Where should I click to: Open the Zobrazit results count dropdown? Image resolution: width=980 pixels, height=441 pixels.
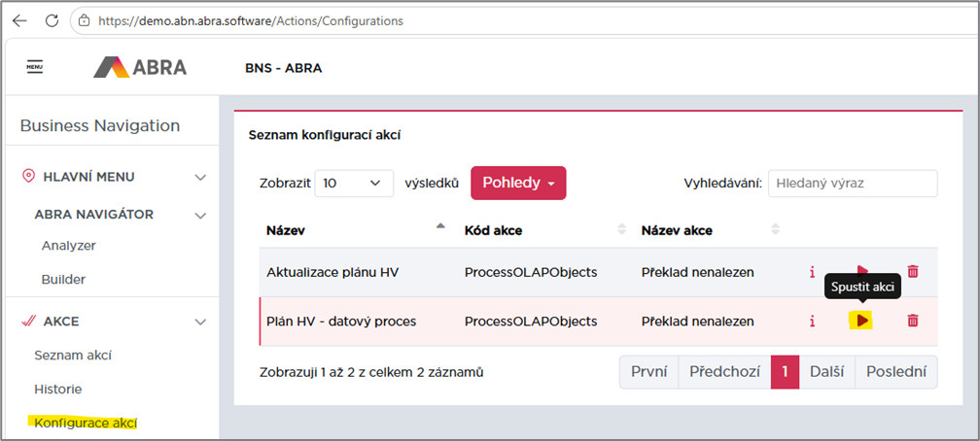[354, 184]
